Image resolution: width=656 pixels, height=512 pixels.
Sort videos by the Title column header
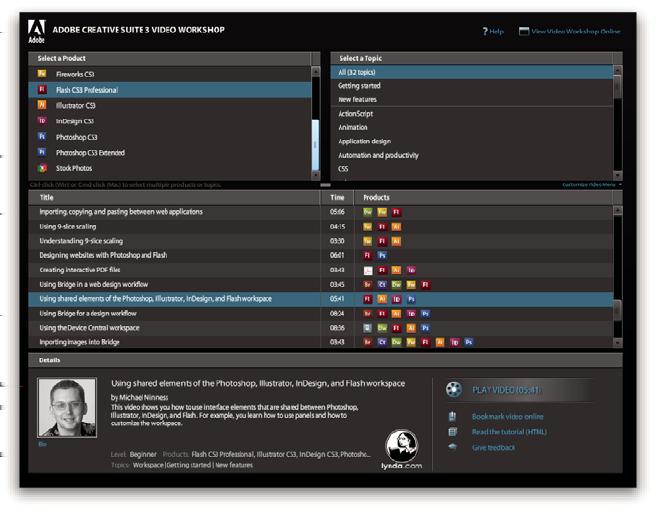(x=174, y=197)
